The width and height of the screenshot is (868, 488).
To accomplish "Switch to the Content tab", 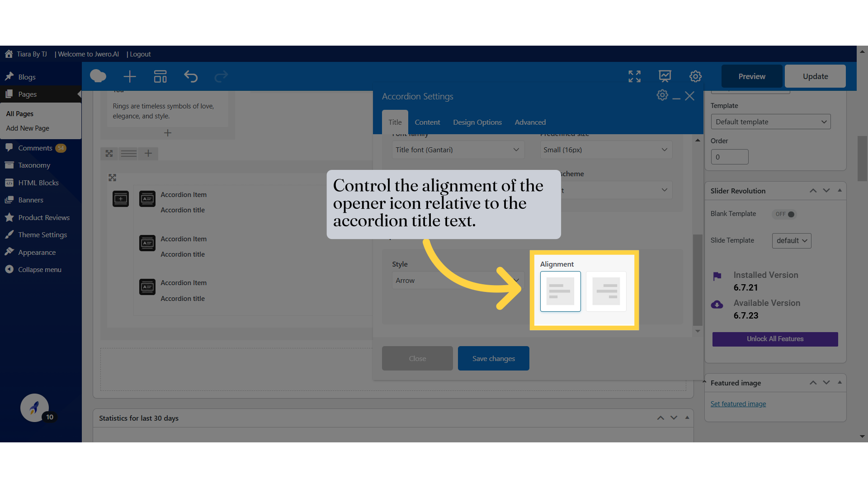I will click(x=427, y=122).
